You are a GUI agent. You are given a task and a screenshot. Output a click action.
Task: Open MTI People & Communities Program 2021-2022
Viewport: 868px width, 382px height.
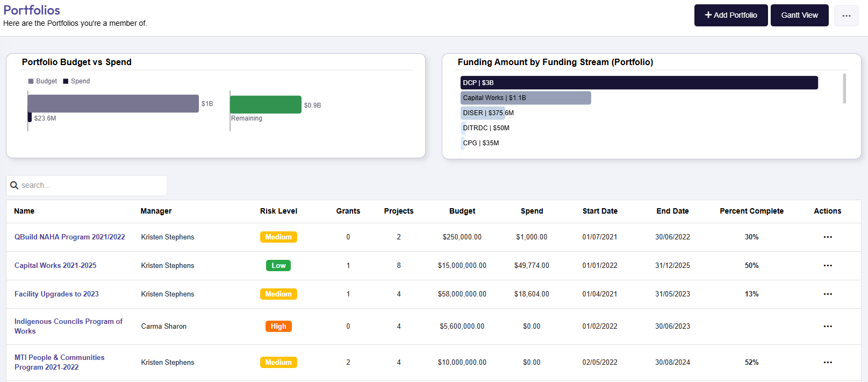click(x=59, y=362)
